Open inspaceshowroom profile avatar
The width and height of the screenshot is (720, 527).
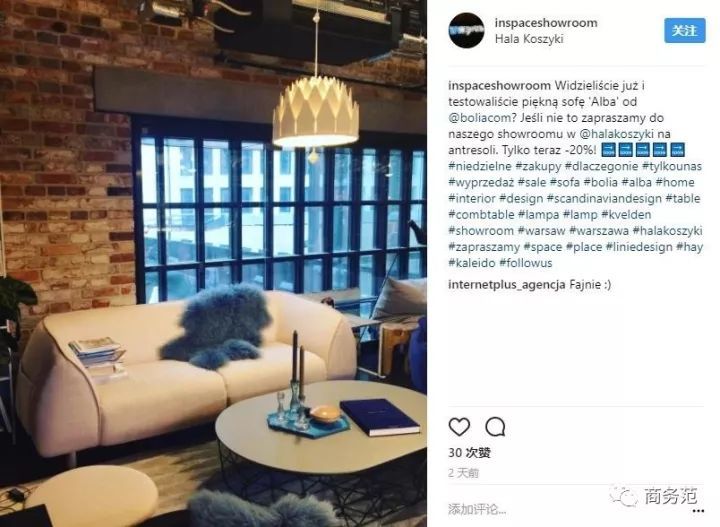coord(466,31)
